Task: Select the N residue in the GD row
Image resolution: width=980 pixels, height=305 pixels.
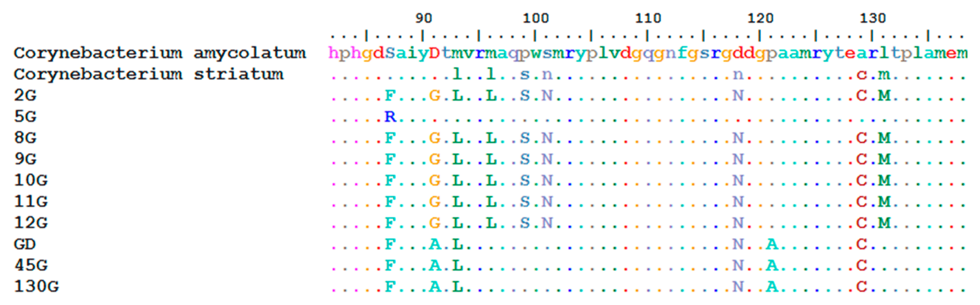Action: 738,245
